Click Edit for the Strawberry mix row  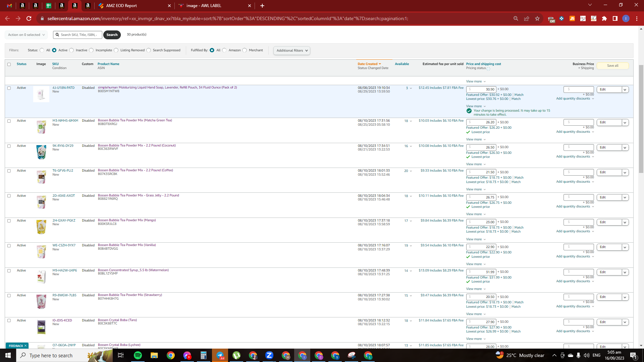(x=609, y=297)
